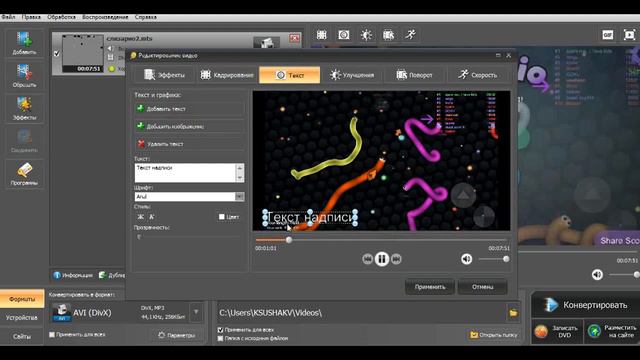640x360 pixels.
Task: Click the brightness icon in main toolbar
Action: click(x=366, y=35)
